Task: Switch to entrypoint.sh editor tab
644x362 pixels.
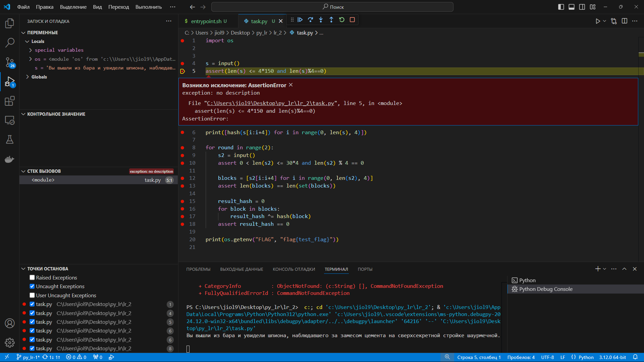Action: 206,21
